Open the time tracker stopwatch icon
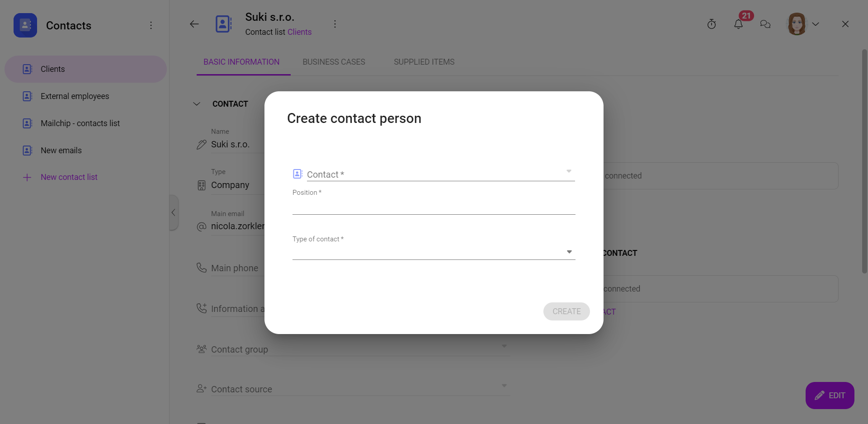The width and height of the screenshot is (868, 424). [712, 24]
